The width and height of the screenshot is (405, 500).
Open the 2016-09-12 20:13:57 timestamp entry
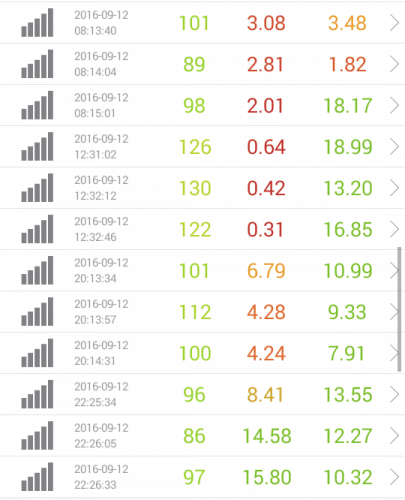click(101, 312)
